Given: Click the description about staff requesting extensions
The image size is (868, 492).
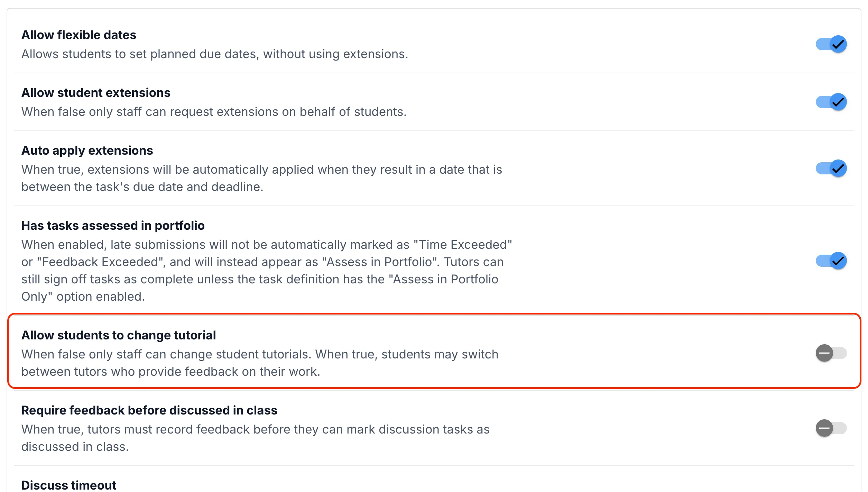Looking at the screenshot, I should [x=214, y=112].
